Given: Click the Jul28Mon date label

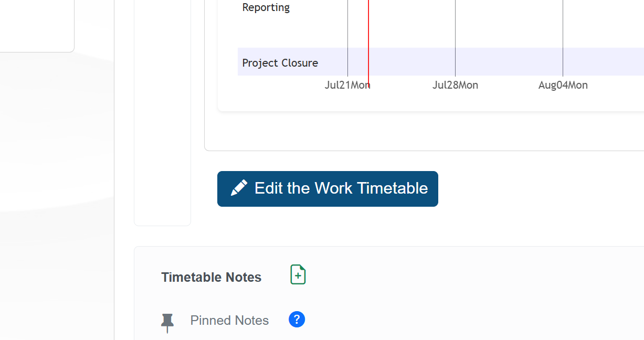Looking at the screenshot, I should click(455, 85).
